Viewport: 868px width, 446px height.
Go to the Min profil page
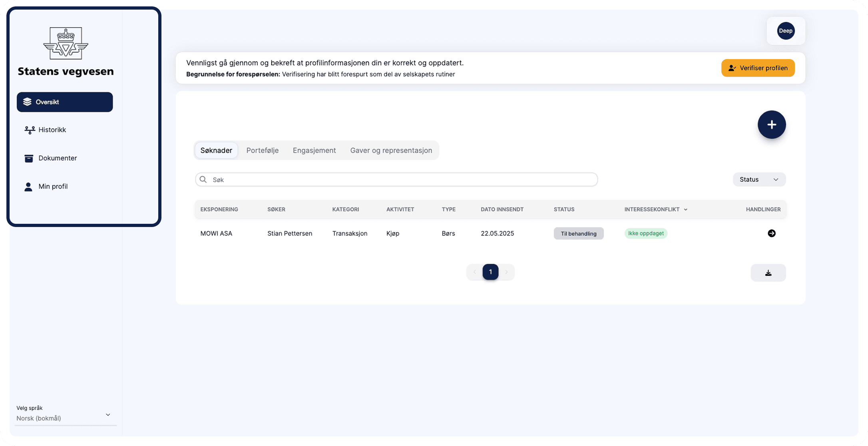tap(53, 187)
